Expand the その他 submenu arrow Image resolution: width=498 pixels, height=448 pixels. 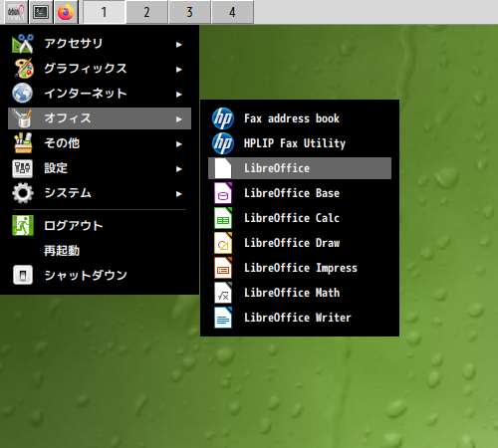[x=179, y=144]
